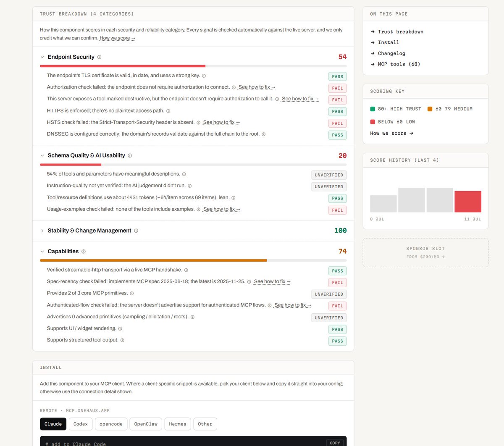The height and width of the screenshot is (446, 504).
Task: Click info icon after 4431 tokens line
Action: point(233,198)
